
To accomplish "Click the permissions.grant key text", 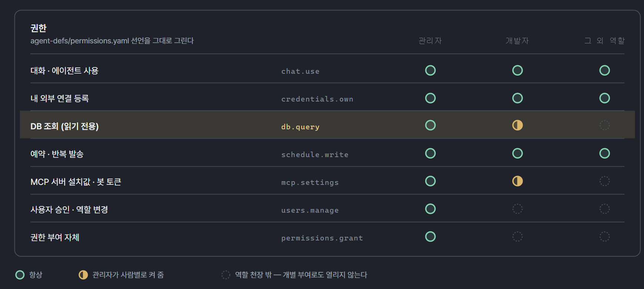I will [322, 238].
